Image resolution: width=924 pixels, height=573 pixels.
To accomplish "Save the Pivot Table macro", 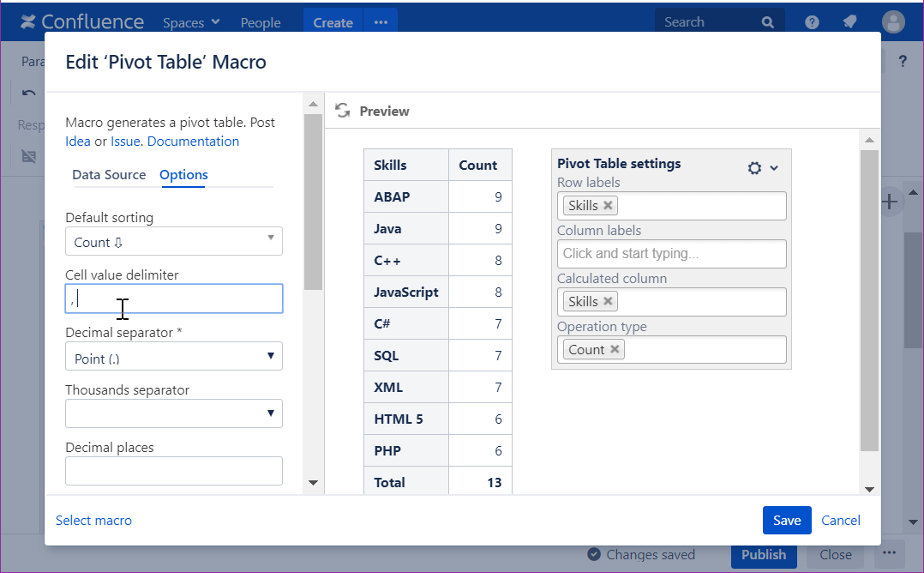I will coord(786,520).
